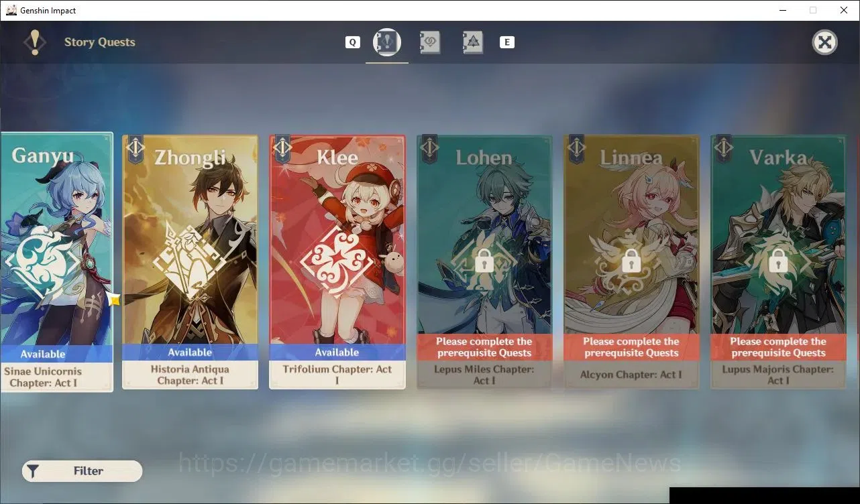The image size is (860, 504).
Task: Click the yellow star marker beside Ganyu's card
Action: click(115, 300)
